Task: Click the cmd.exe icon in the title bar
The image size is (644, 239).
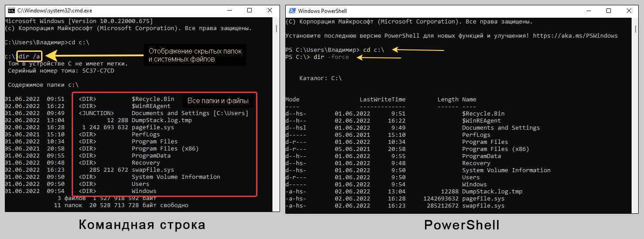Action: tap(11, 11)
